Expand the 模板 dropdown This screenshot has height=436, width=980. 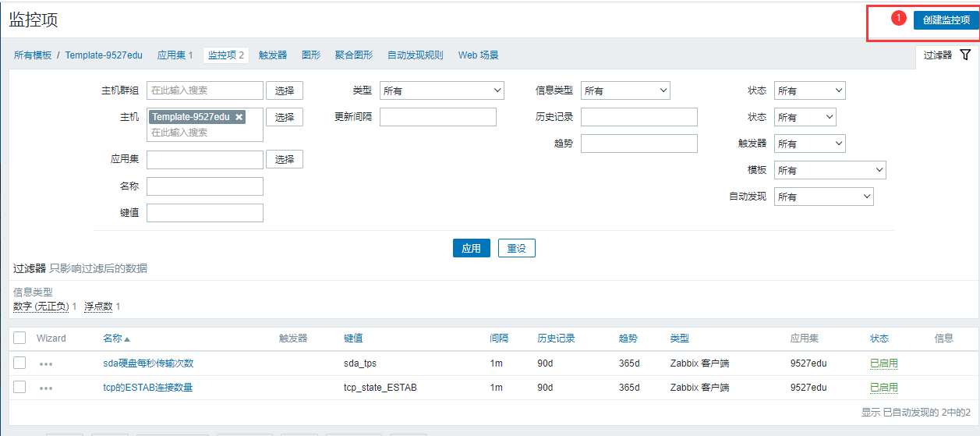pos(830,170)
